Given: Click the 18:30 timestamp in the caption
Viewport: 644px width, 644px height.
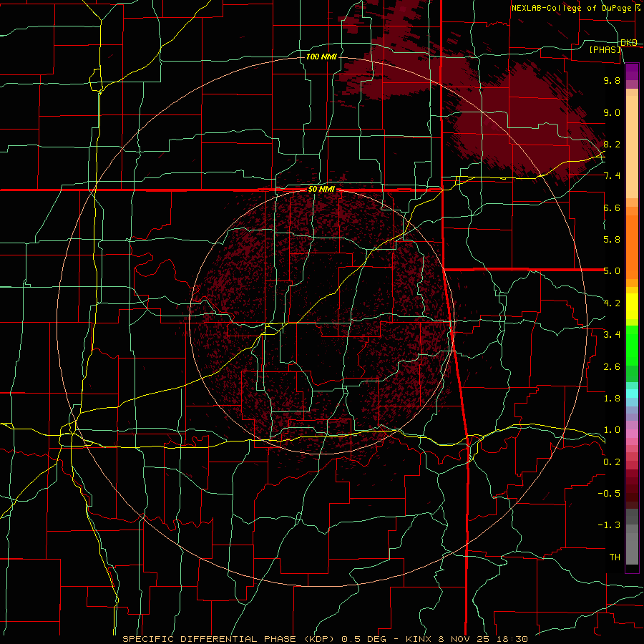Looking at the screenshot, I should (x=511, y=639).
